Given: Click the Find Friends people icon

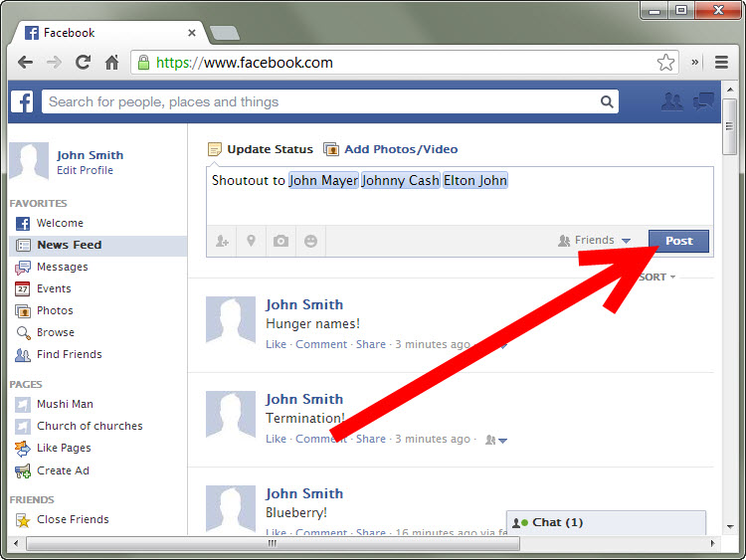Looking at the screenshot, I should pyautogui.click(x=23, y=355).
